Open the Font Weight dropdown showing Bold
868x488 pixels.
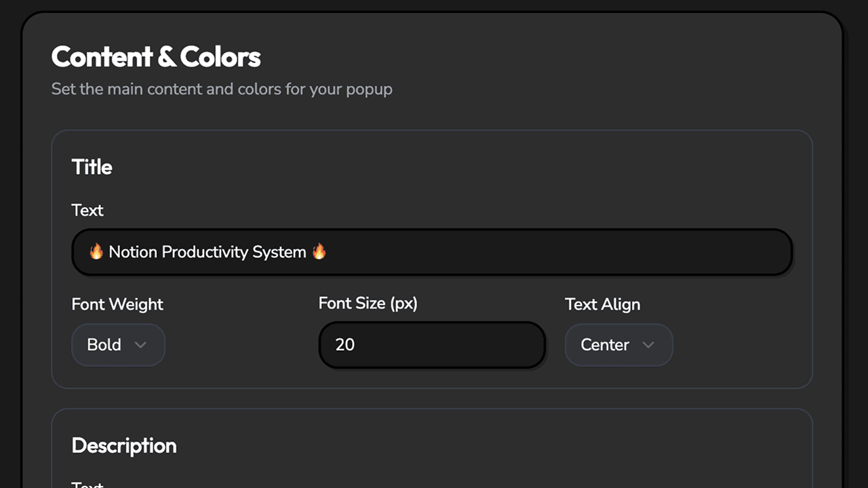pos(118,345)
